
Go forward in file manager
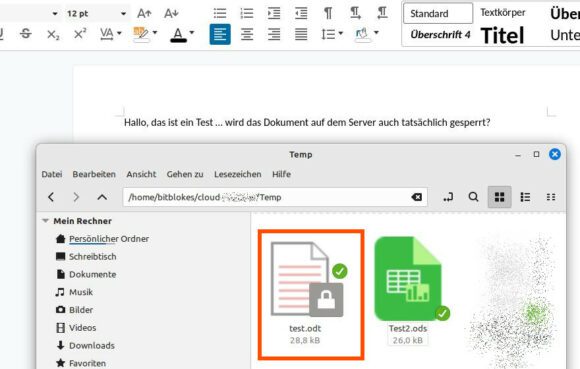(76, 197)
